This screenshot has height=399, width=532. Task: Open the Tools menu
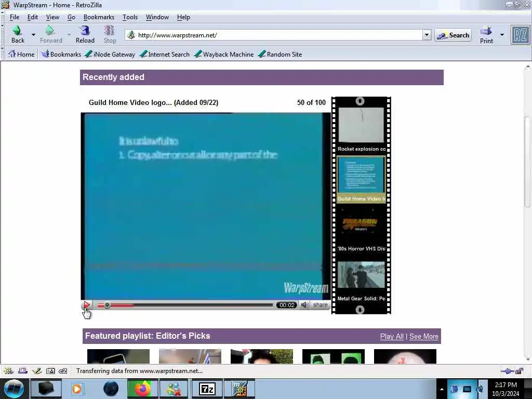tap(130, 17)
